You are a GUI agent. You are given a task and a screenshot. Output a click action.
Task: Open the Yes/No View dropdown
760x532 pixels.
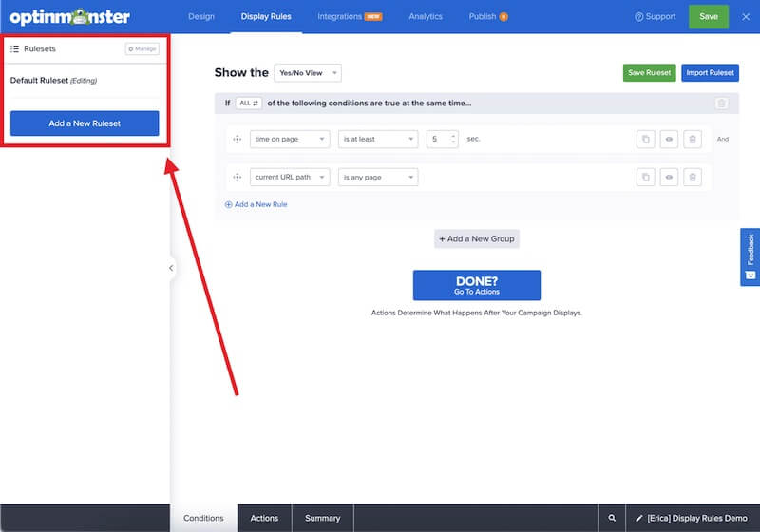click(x=307, y=73)
